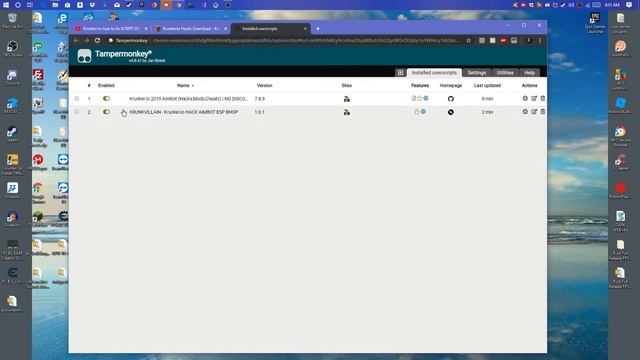Tick the checkbox for script row 2
This screenshot has height=360, width=640.
77,111
